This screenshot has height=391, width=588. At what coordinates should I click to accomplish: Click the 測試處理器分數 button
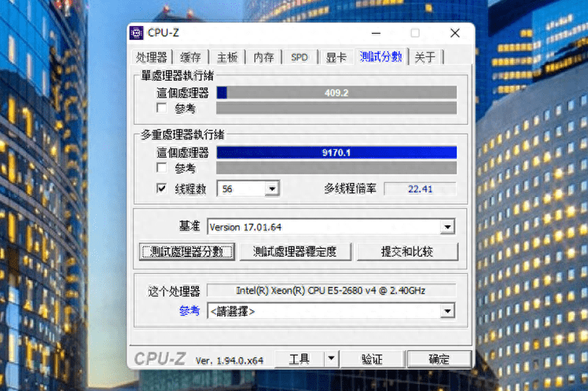(187, 252)
